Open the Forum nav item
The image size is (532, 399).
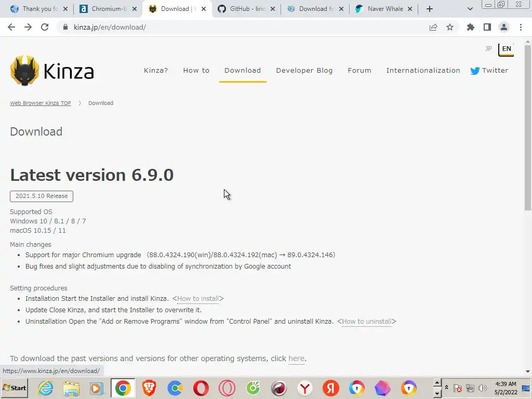pos(360,70)
